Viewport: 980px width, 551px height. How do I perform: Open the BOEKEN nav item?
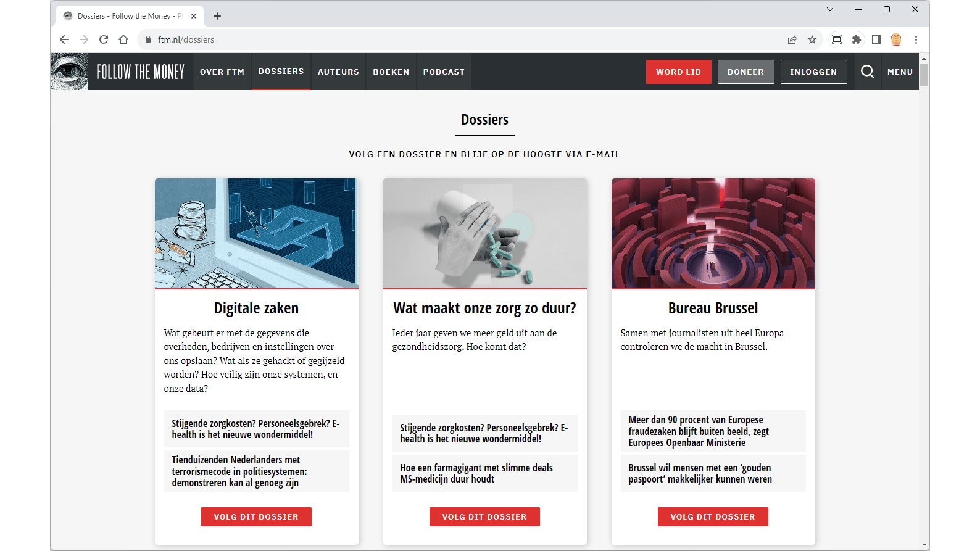coord(391,72)
